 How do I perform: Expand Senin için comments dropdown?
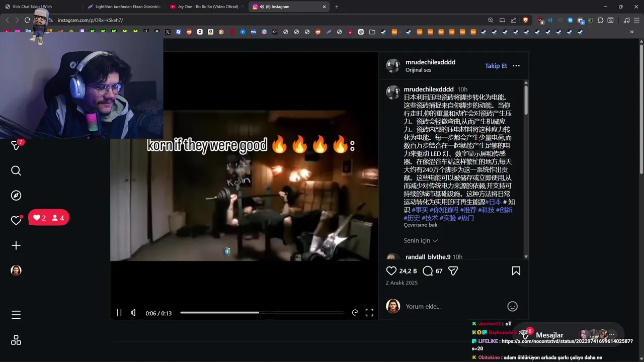tap(421, 240)
